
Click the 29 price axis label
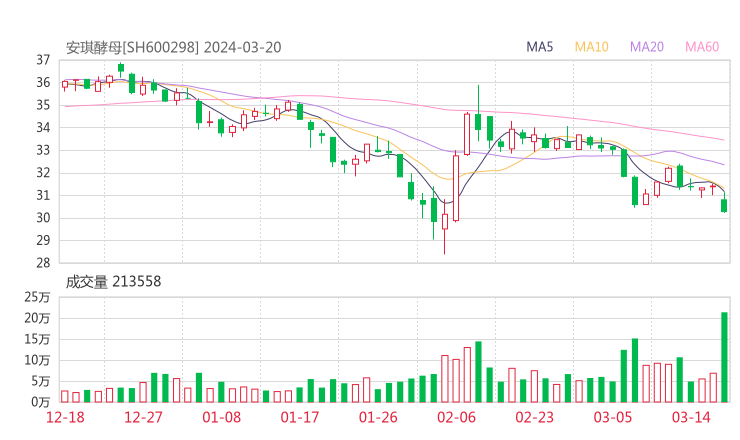click(x=43, y=240)
